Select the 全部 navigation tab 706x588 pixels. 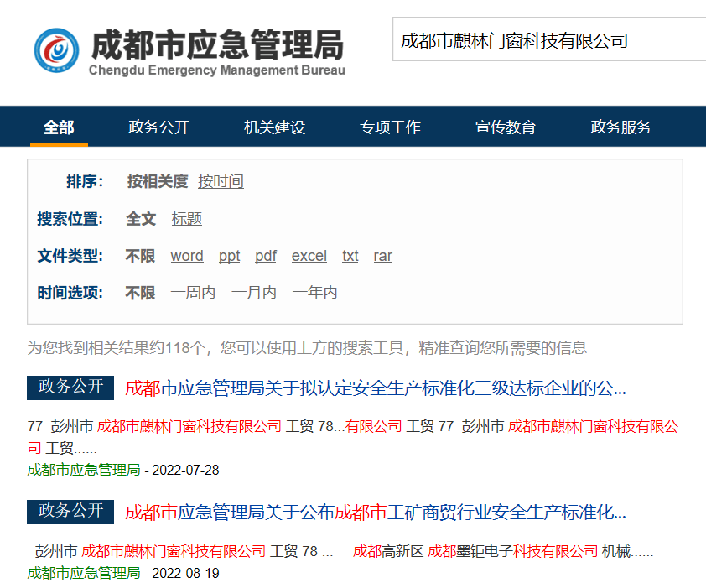(x=59, y=127)
